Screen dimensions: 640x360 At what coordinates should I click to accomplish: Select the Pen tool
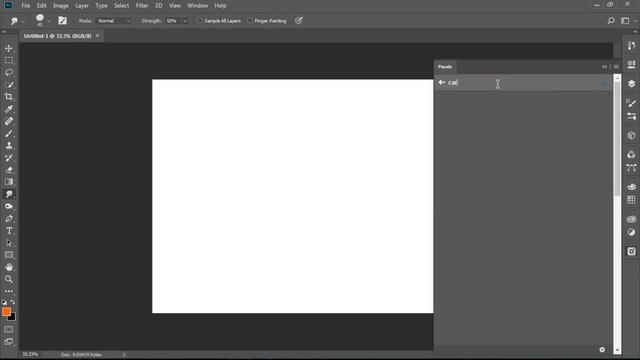click(x=9, y=218)
